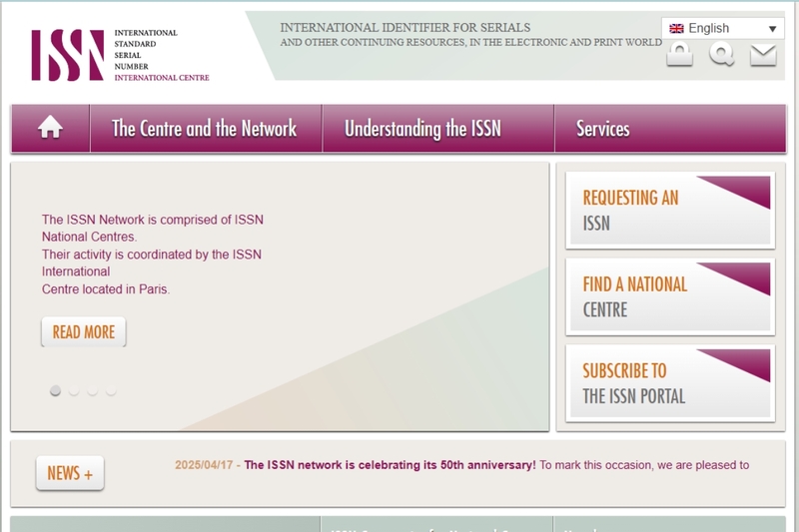This screenshot has width=799, height=532.
Task: Open the login padlock icon
Action: (680, 54)
